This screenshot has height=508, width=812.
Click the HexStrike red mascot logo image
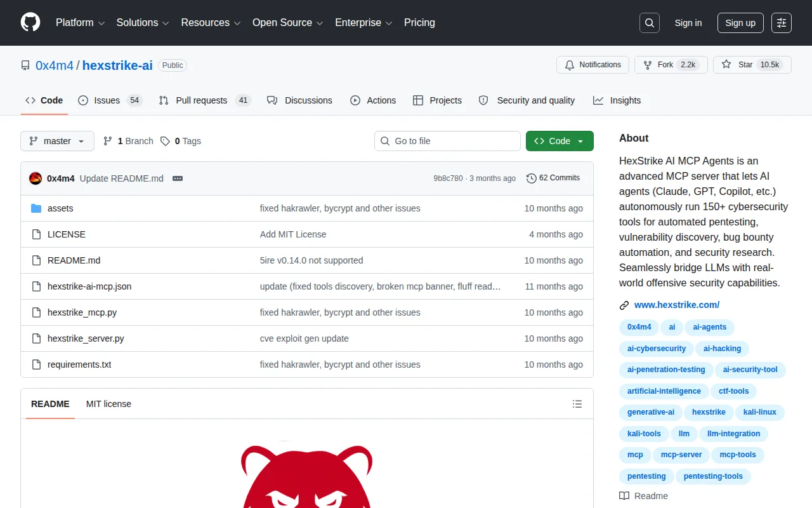[307, 475]
